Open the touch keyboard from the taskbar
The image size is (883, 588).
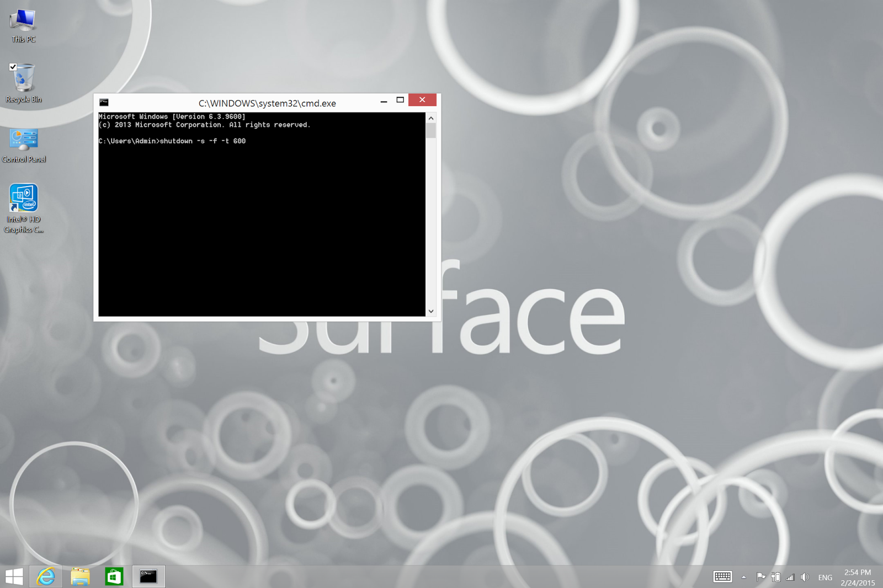pos(722,577)
